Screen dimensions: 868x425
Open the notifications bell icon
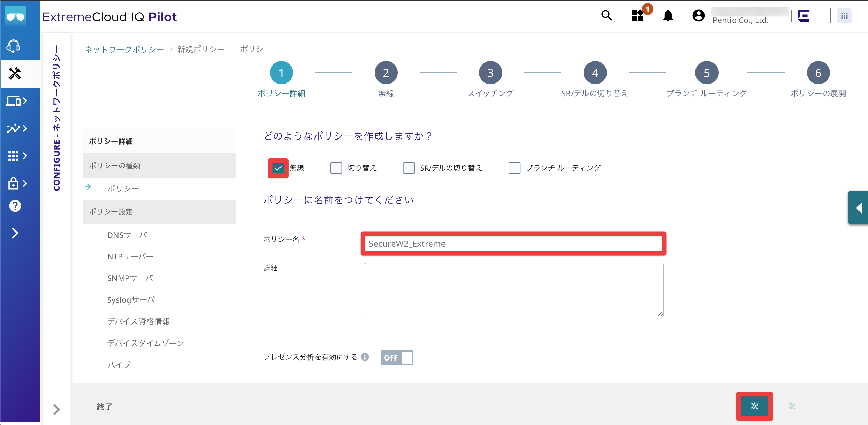tap(668, 16)
